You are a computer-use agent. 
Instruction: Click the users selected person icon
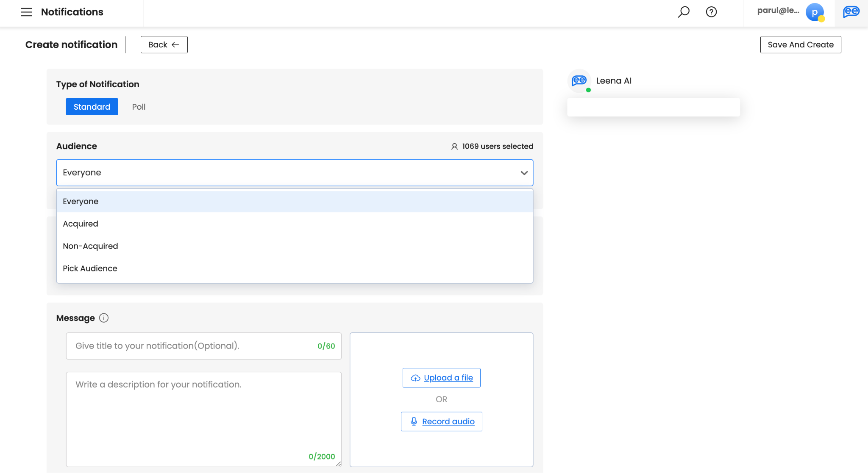pyautogui.click(x=454, y=147)
